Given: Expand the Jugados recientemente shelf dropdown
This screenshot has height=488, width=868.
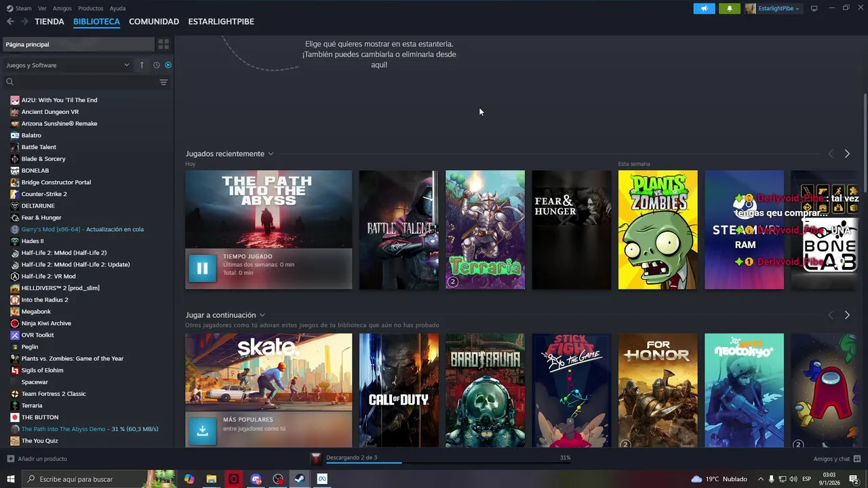Looking at the screenshot, I should pyautogui.click(x=271, y=154).
